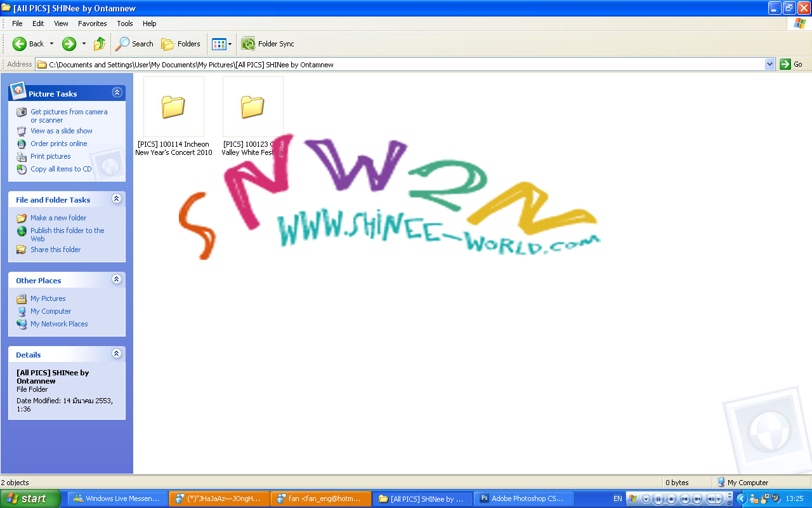Screen dimensions: 812x508
Task: Open the Tools menu
Action: [125, 23]
